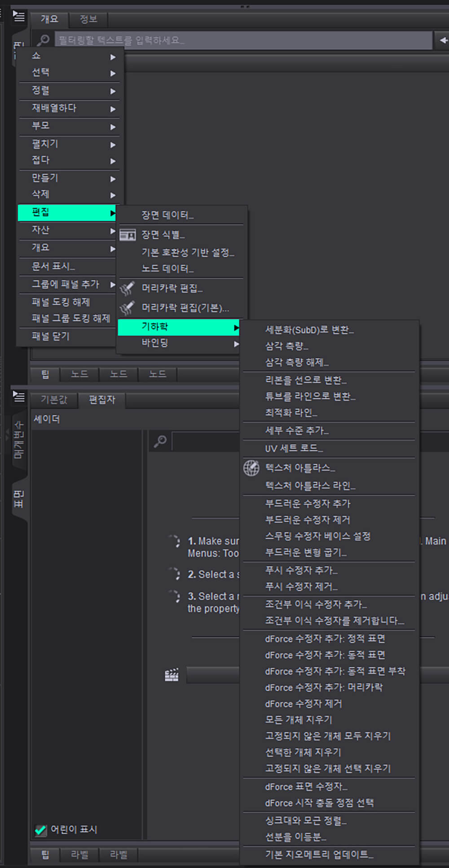Switch to the 기본값 tab

[x=54, y=400]
